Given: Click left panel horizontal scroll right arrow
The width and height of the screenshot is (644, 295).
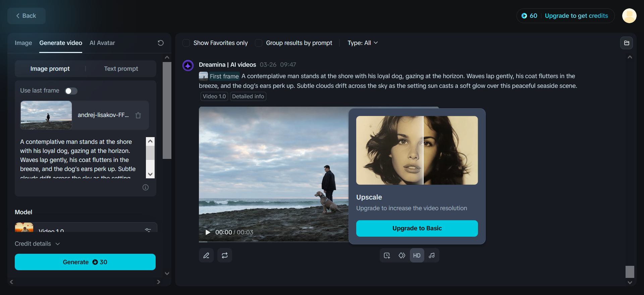Looking at the screenshot, I should pyautogui.click(x=158, y=282).
